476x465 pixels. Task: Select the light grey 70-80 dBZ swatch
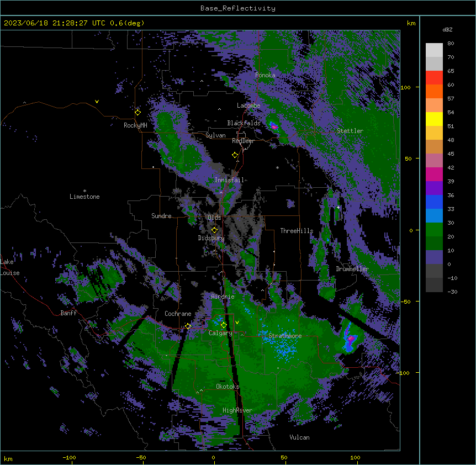point(434,50)
